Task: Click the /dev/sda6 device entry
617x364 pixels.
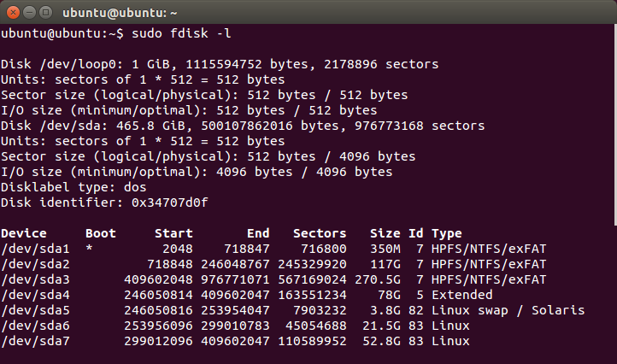Action: [35, 326]
